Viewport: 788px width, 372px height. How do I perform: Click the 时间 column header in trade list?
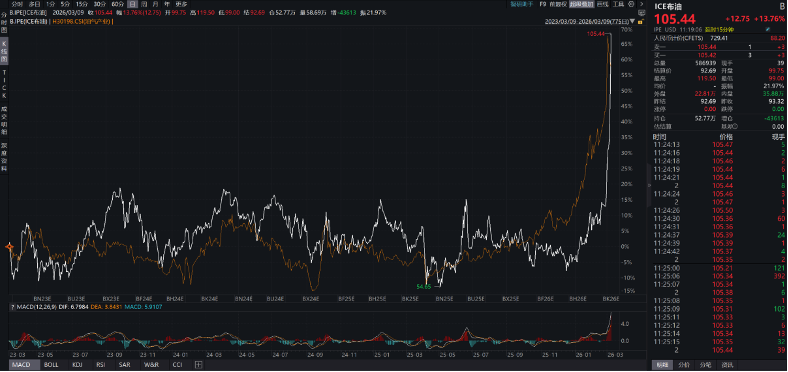point(660,137)
